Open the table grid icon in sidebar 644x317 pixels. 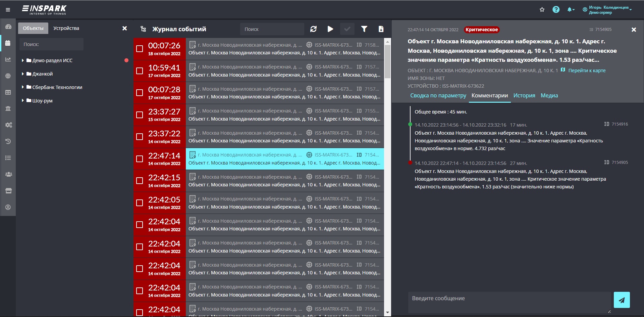coord(8,92)
